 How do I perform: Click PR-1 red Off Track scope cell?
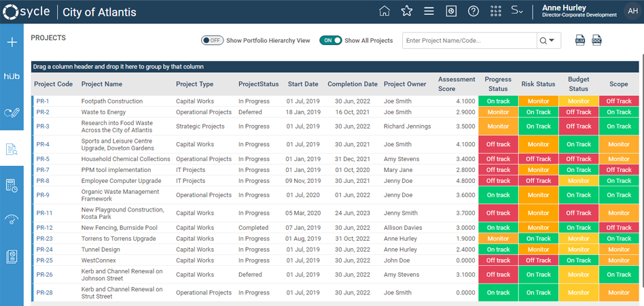pos(619,101)
